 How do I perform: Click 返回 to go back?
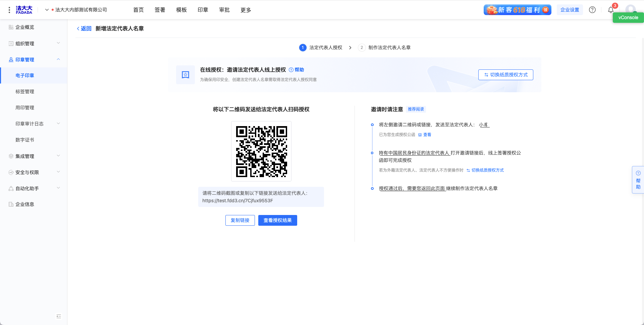tap(84, 29)
